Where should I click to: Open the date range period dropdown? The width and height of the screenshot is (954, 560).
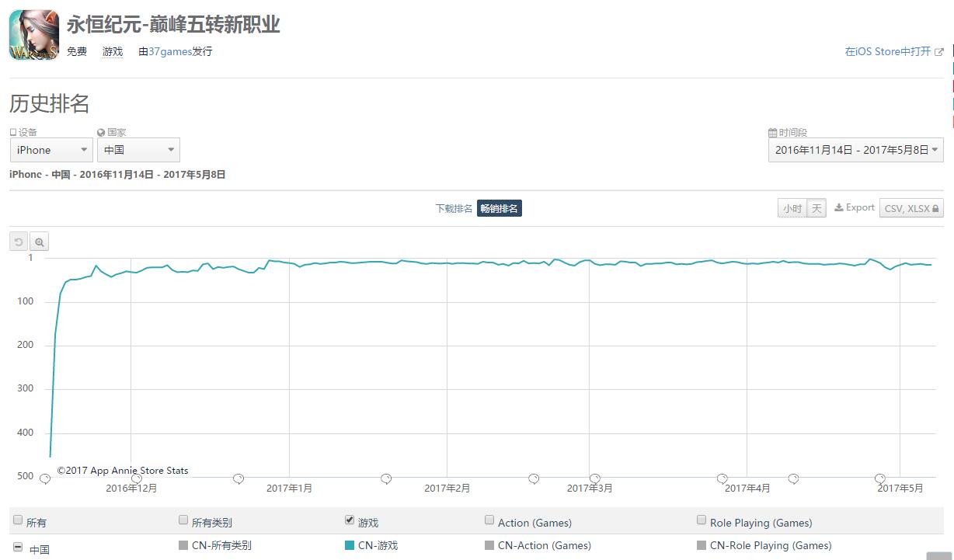coord(855,150)
